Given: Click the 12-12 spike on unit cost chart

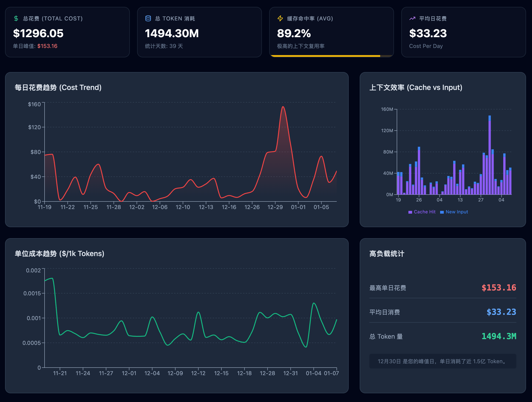Looking at the screenshot, I should [x=198, y=312].
